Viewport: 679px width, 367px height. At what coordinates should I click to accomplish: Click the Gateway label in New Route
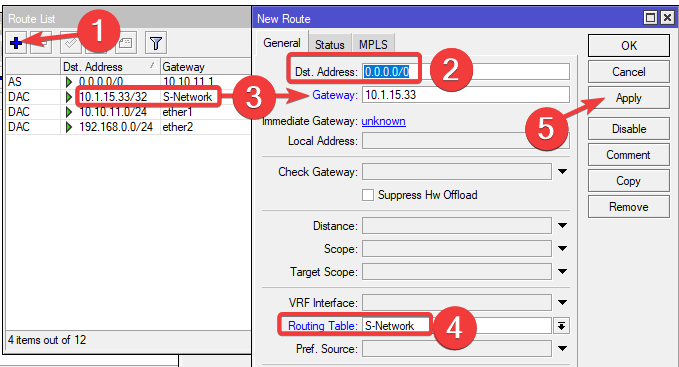[x=335, y=95]
